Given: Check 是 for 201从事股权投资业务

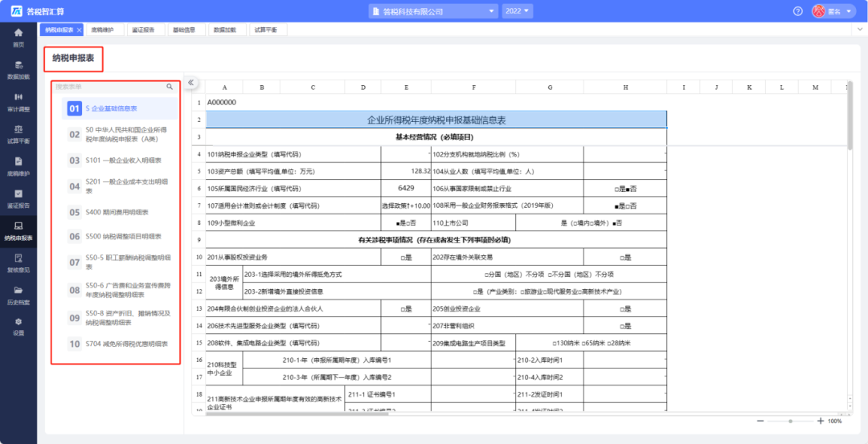Looking at the screenshot, I should pyautogui.click(x=406, y=257).
